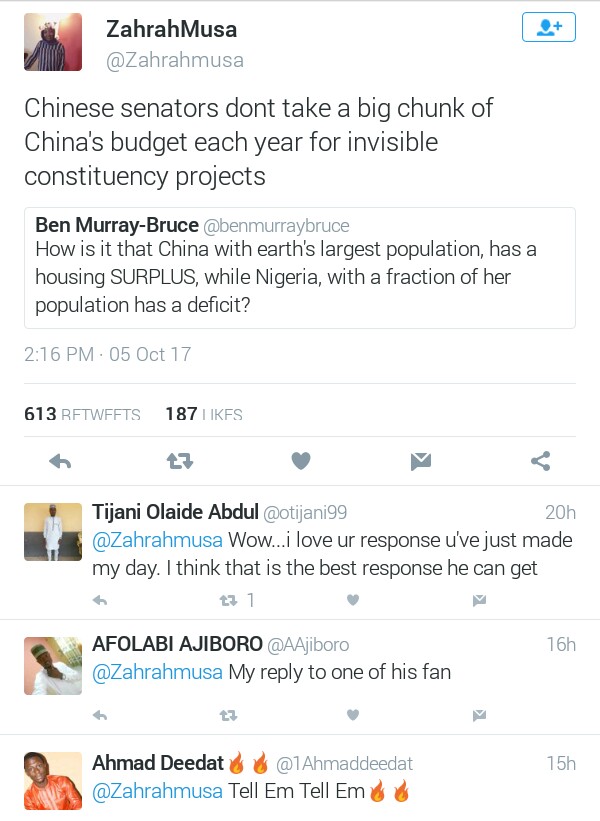Image resolution: width=600 pixels, height=821 pixels.
Task: Reply to Tijani Olaide Abdul's comment
Action: click(x=100, y=600)
